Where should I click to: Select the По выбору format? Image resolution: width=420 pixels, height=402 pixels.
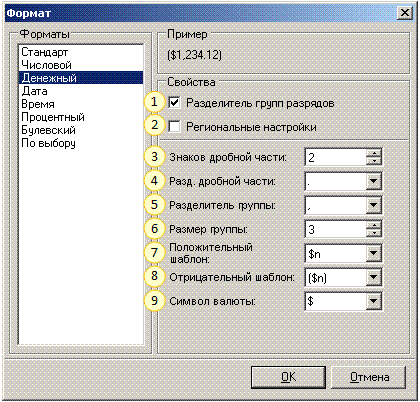(81, 143)
